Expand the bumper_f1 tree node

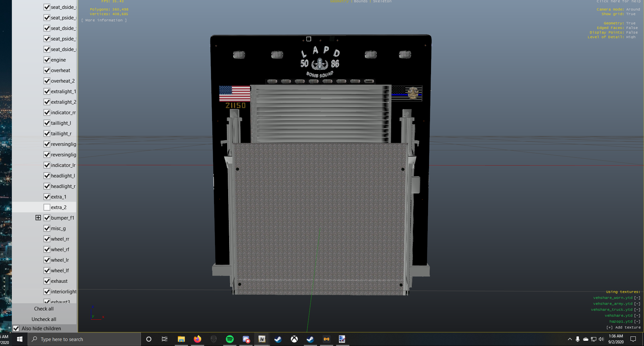[38, 218]
